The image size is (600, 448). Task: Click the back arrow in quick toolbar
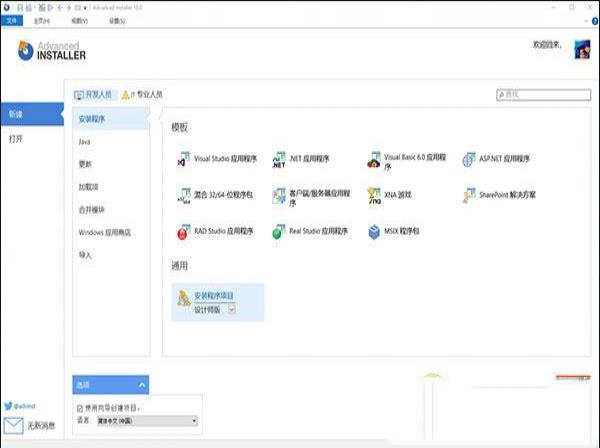pos(60,8)
